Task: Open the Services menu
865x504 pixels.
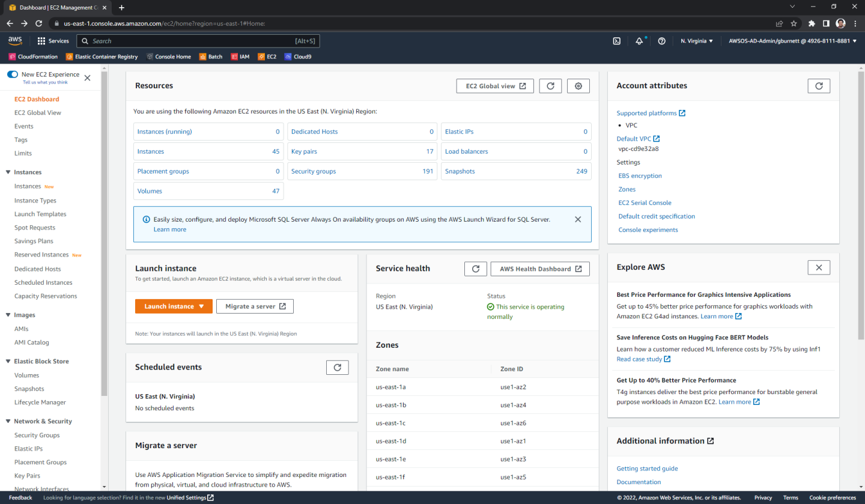Action: point(53,41)
